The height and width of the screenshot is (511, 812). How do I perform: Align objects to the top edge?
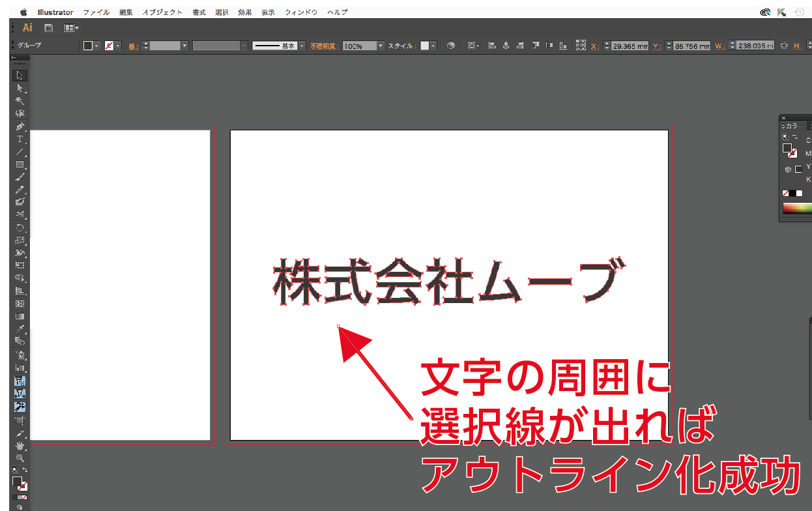[x=536, y=46]
